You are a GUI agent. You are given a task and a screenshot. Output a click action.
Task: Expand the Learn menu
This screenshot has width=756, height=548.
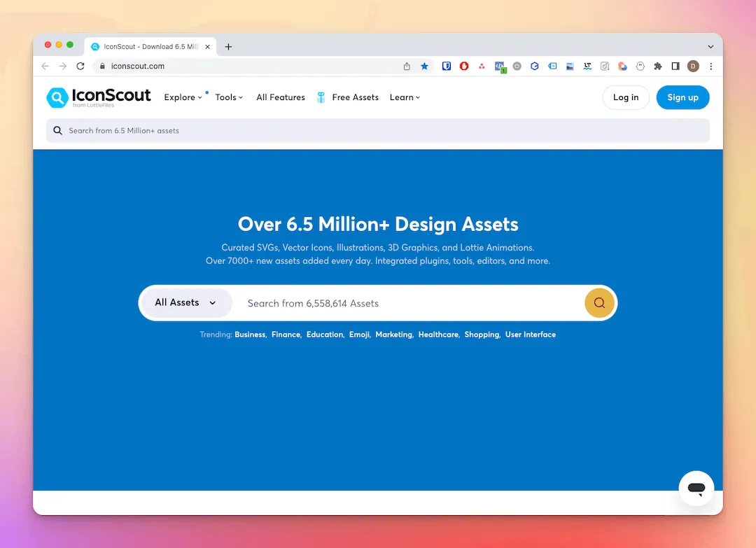coord(405,97)
